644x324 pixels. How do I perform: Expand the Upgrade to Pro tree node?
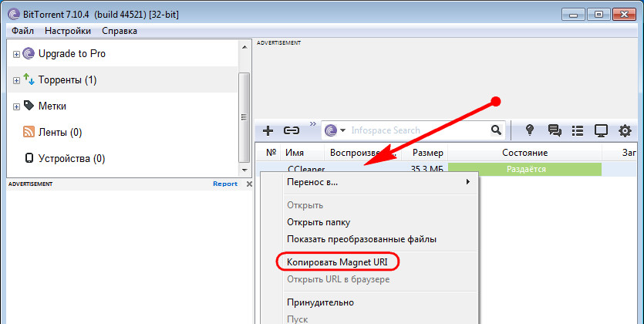(16, 54)
